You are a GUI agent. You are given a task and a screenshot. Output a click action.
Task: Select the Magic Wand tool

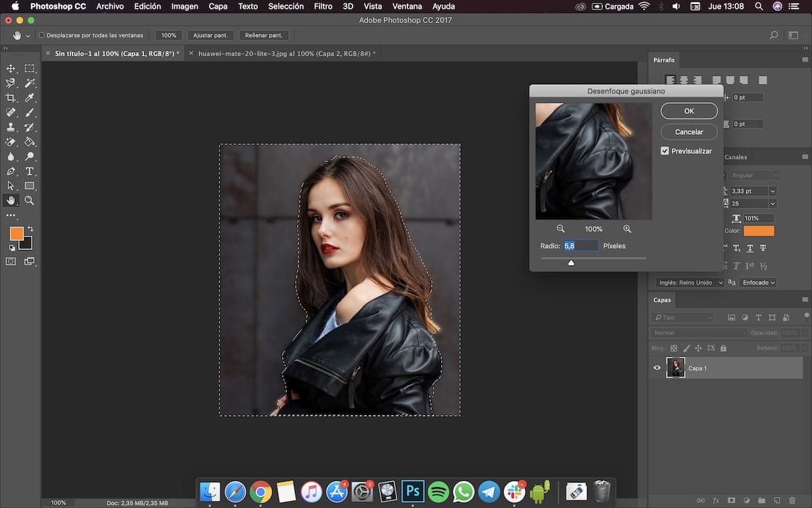pos(30,83)
